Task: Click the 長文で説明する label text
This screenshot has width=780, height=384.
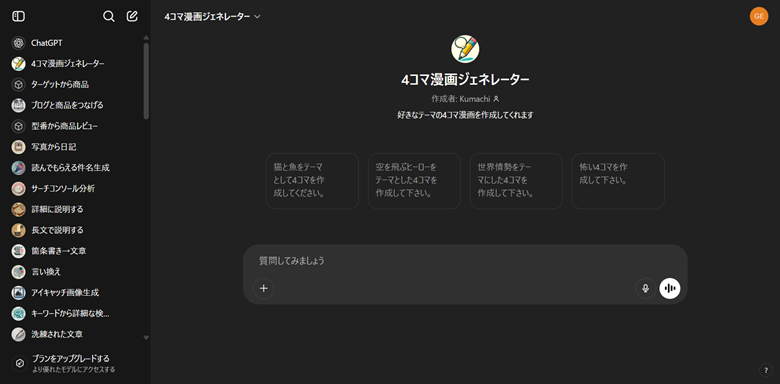Action: point(57,230)
